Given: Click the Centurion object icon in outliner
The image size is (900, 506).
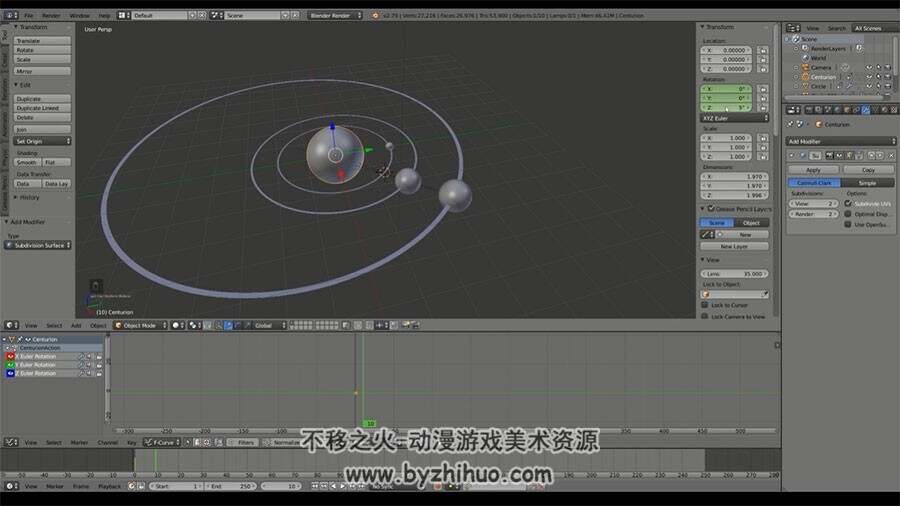Looking at the screenshot, I should [x=805, y=77].
